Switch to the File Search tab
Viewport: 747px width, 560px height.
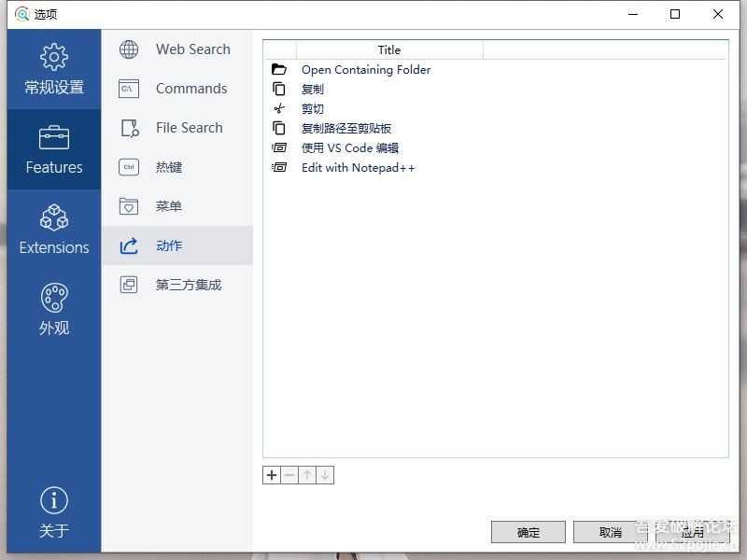177,128
